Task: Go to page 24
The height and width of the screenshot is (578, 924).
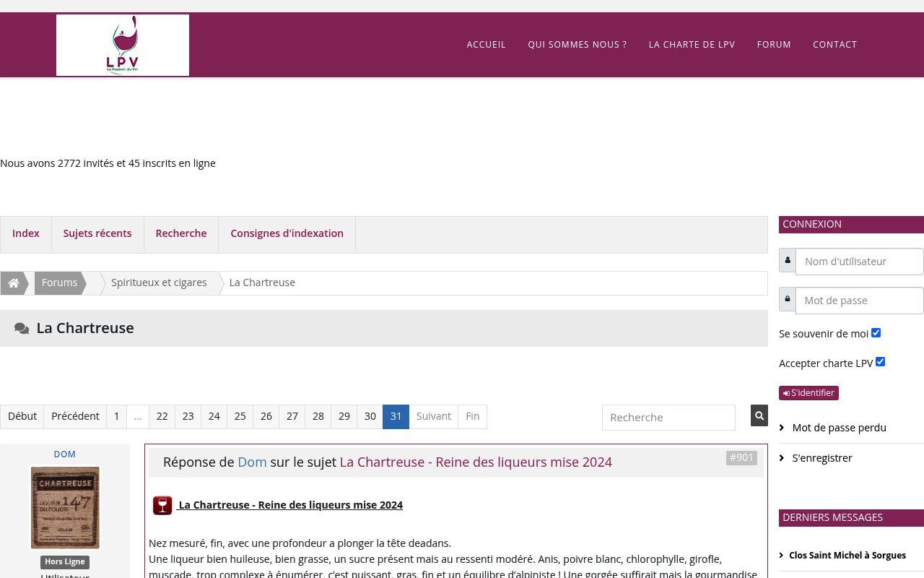Action: (214, 416)
